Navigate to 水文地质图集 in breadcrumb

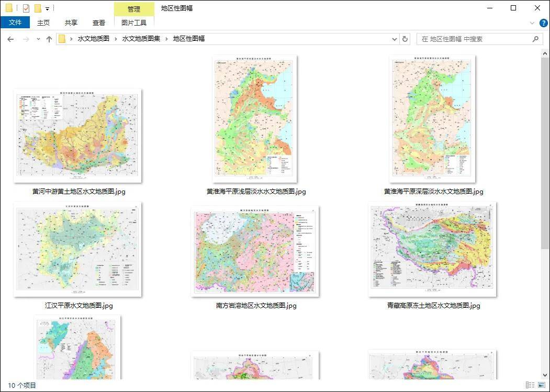[x=141, y=39]
